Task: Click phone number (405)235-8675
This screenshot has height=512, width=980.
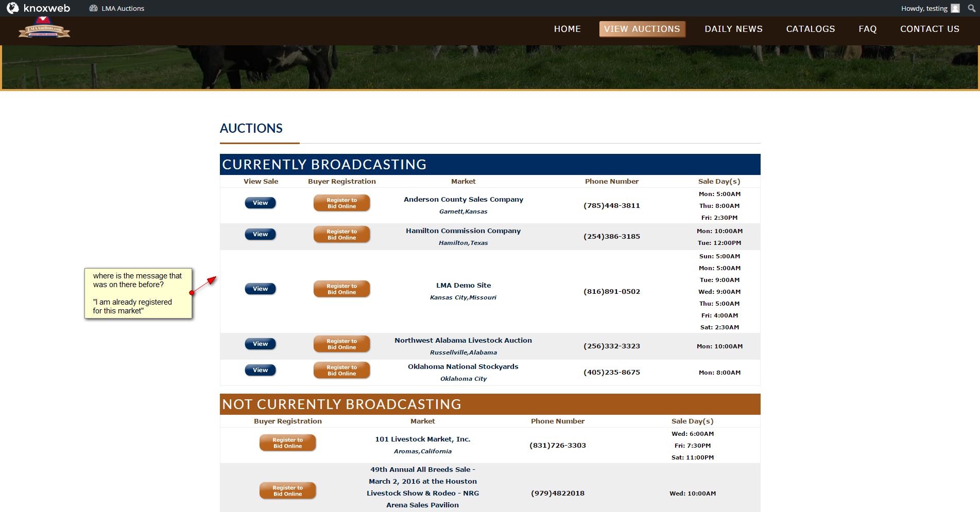Action: coord(612,373)
